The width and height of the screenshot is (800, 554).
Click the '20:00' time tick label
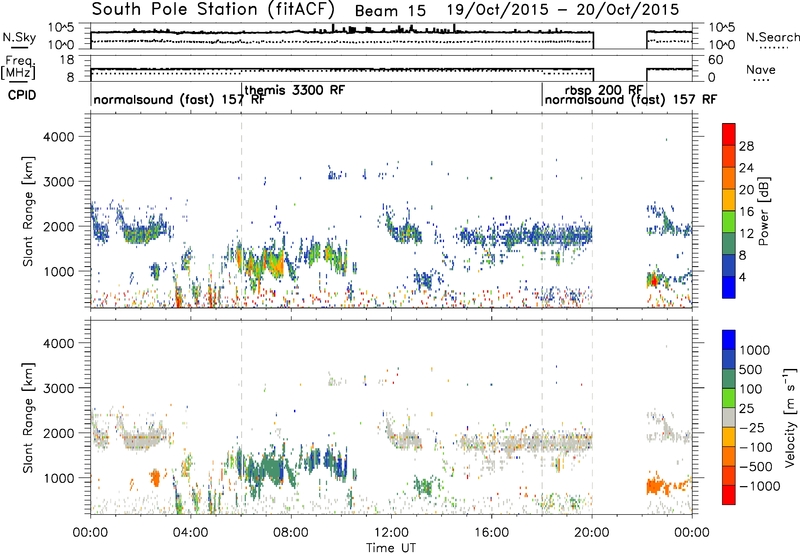click(x=592, y=533)
